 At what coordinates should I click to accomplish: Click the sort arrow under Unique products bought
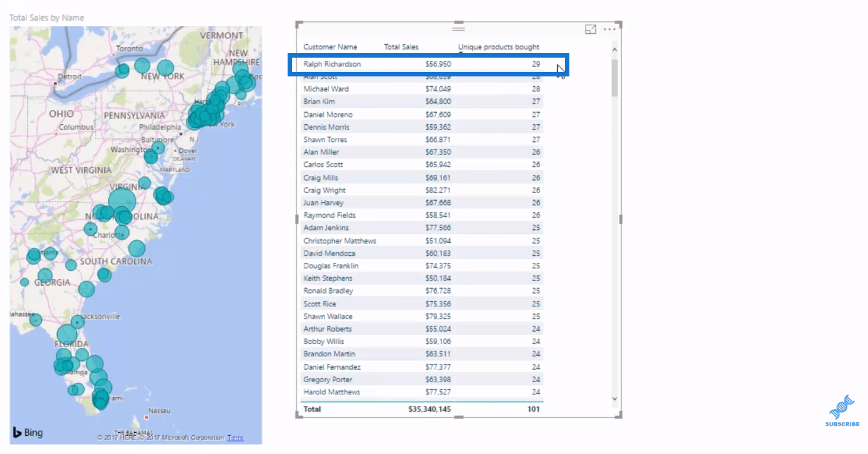pos(461,54)
